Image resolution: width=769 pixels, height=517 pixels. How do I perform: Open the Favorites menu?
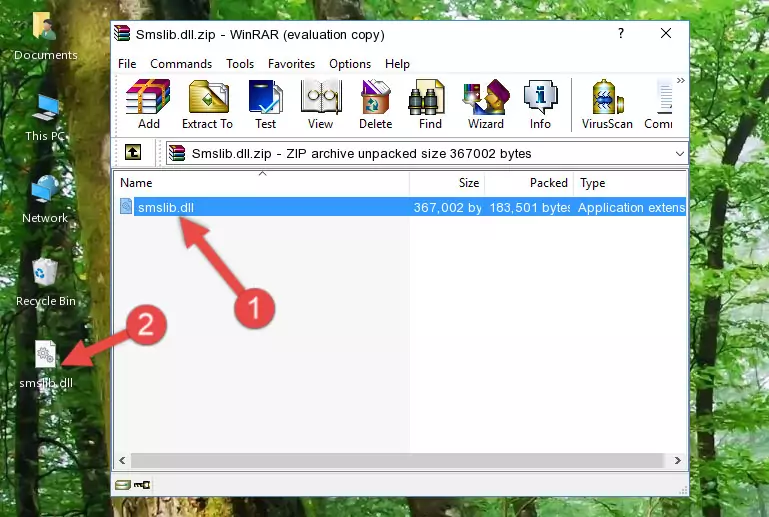291,64
